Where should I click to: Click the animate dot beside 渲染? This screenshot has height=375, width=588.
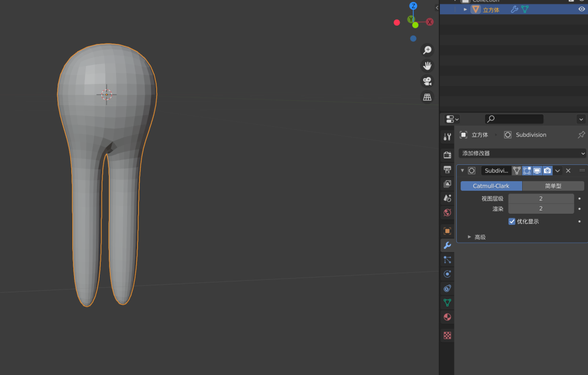[x=579, y=208]
